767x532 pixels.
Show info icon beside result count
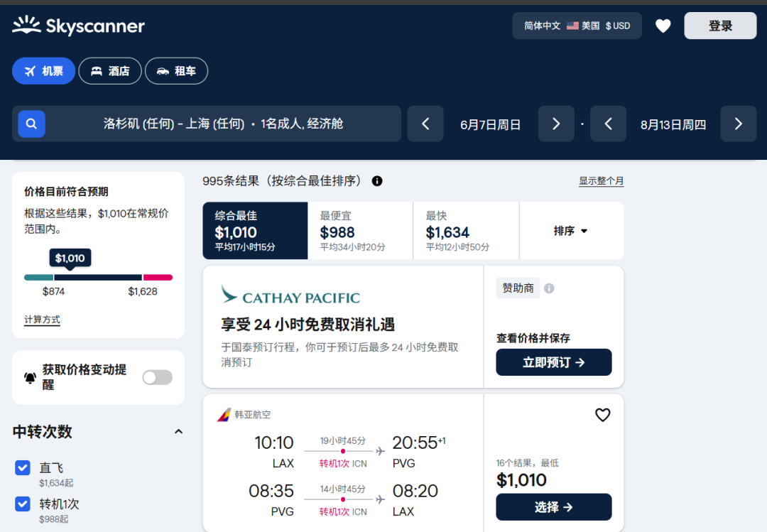[377, 181]
